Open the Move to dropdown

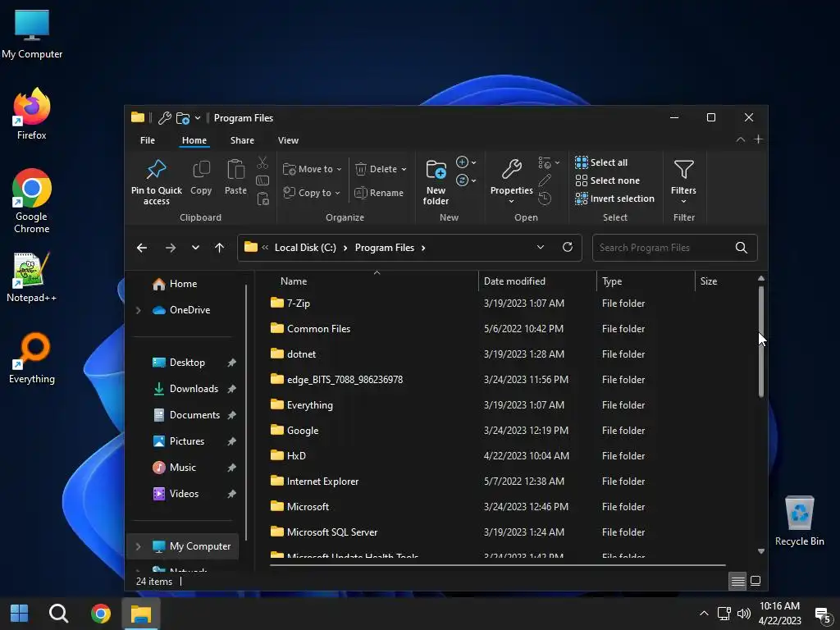[312, 169]
